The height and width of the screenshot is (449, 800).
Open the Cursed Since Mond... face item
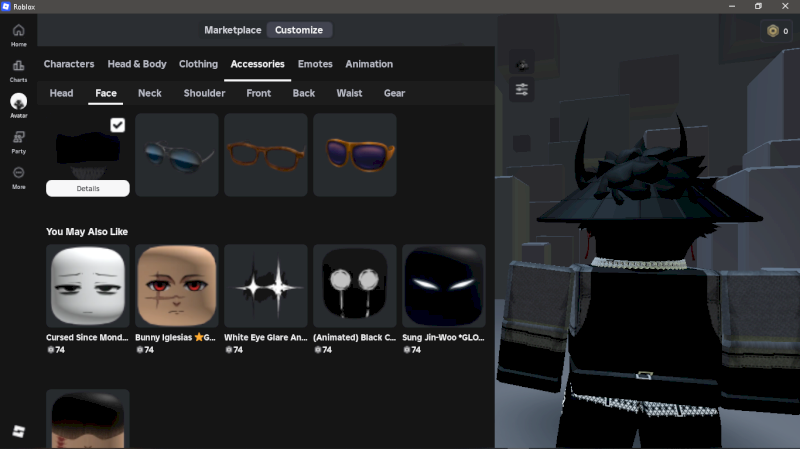pyautogui.click(x=88, y=286)
